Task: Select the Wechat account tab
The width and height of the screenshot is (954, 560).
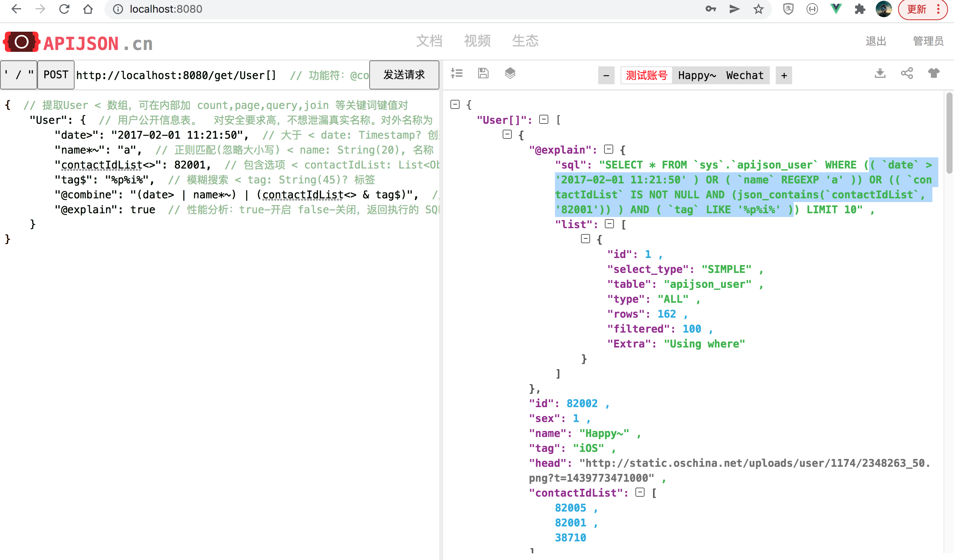Action: click(744, 75)
